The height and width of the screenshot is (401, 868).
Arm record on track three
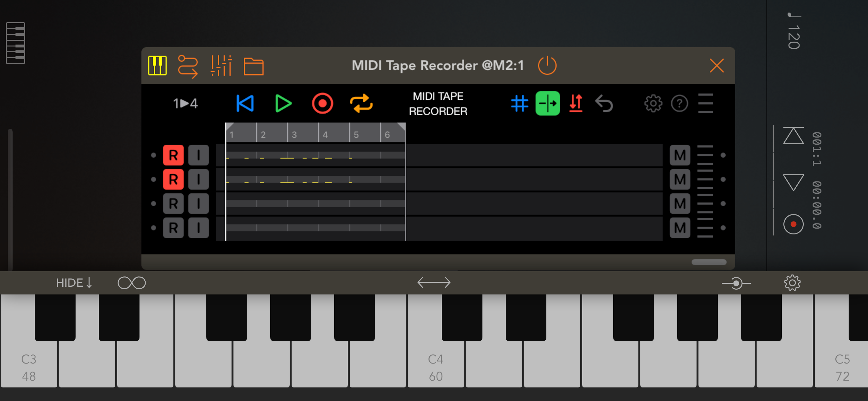coord(173,203)
